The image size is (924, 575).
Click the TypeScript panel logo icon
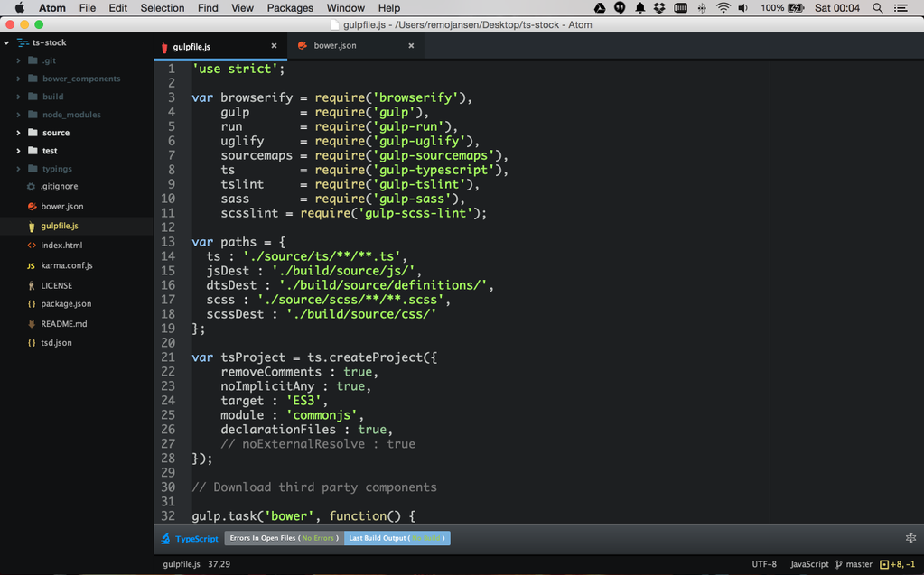165,539
